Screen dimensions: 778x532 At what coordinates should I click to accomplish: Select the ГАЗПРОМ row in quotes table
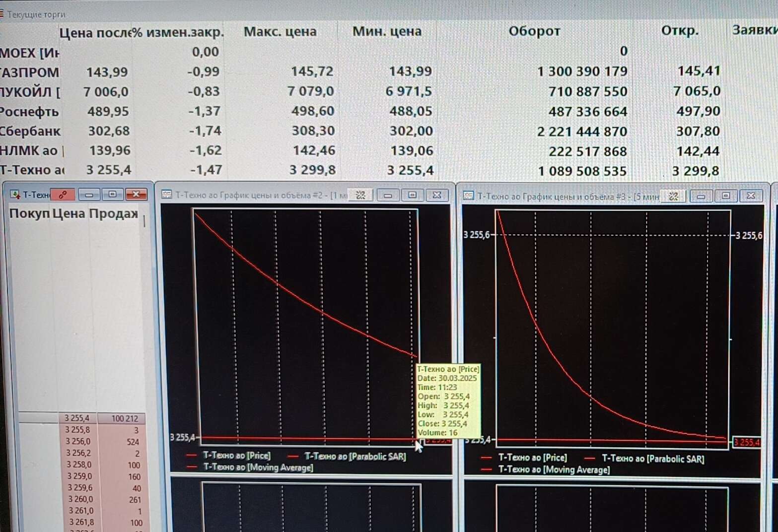click(30, 72)
